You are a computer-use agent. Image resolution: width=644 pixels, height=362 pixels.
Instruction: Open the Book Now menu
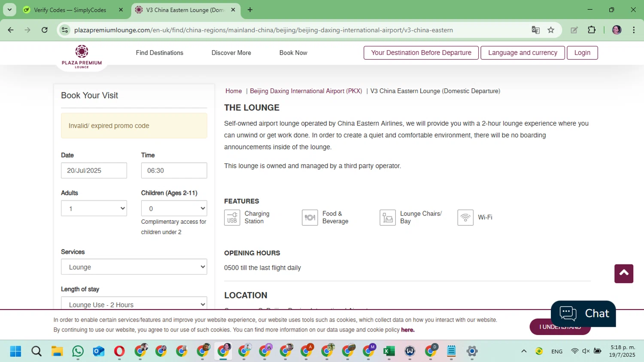pyautogui.click(x=293, y=53)
